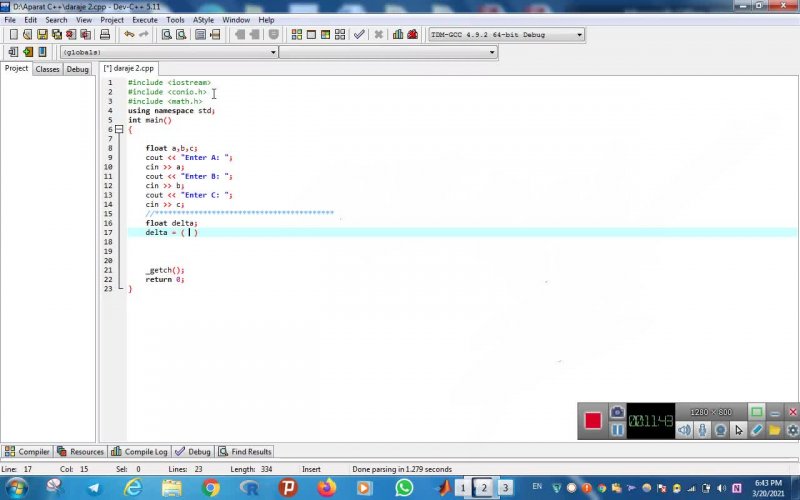Open Replace using second magnifier icon
This screenshot has width=800, height=500.
pyautogui.click(x=181, y=35)
